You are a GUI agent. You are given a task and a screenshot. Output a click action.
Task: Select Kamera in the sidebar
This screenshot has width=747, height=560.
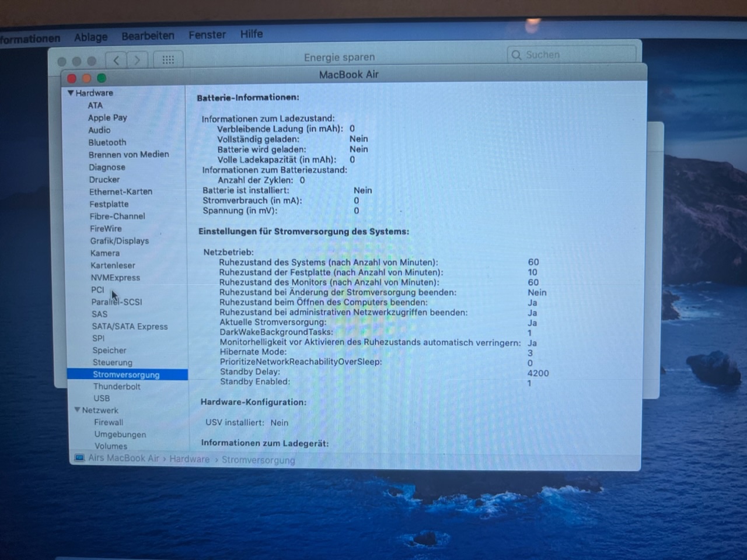[105, 253]
